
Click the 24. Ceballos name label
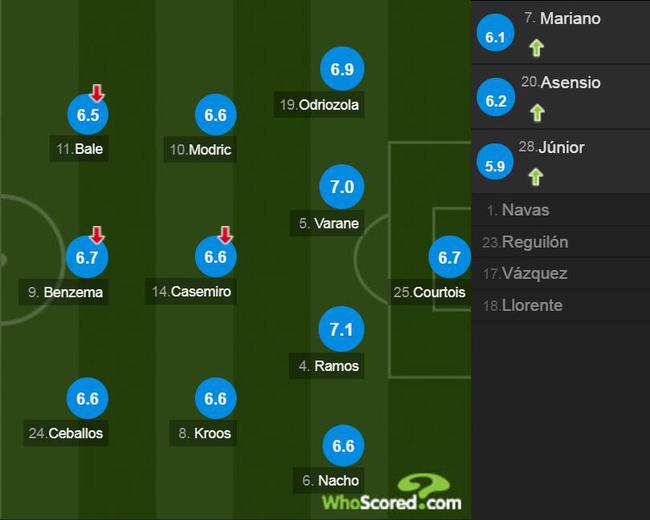[66, 433]
